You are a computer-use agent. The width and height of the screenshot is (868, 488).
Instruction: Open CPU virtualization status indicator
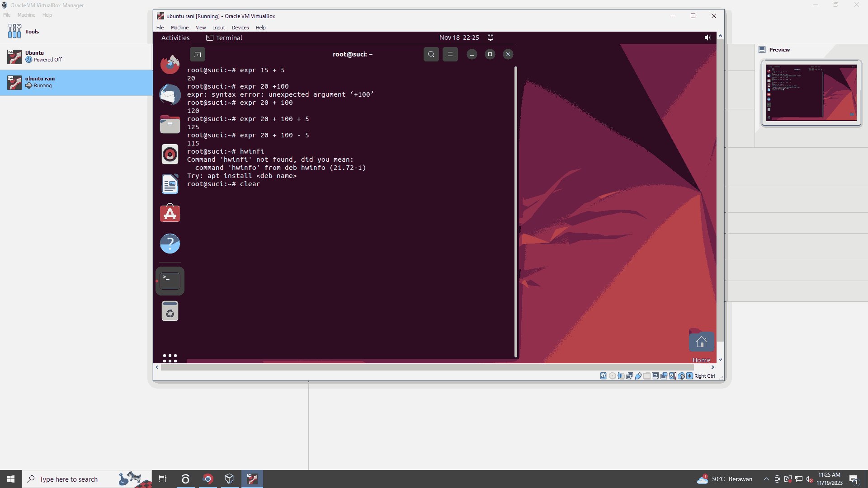click(672, 376)
